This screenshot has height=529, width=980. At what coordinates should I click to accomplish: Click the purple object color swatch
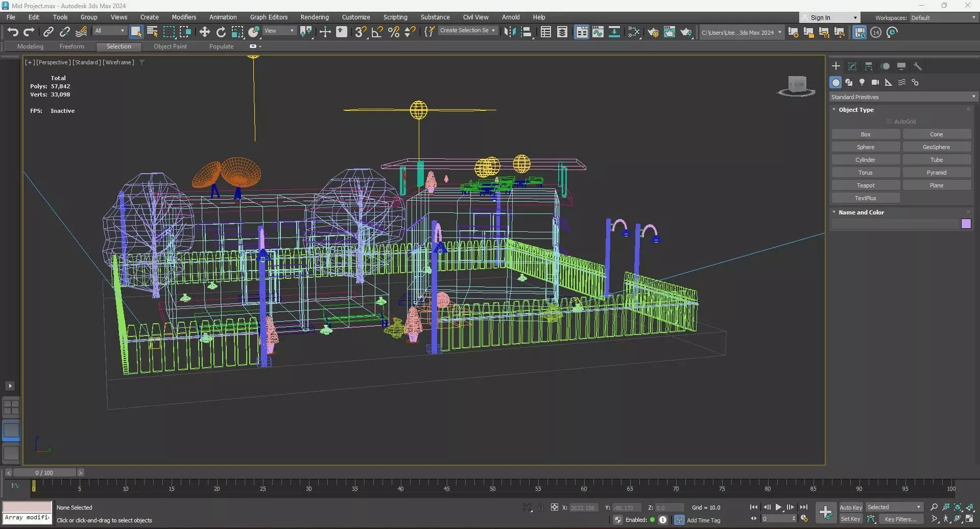tap(966, 224)
